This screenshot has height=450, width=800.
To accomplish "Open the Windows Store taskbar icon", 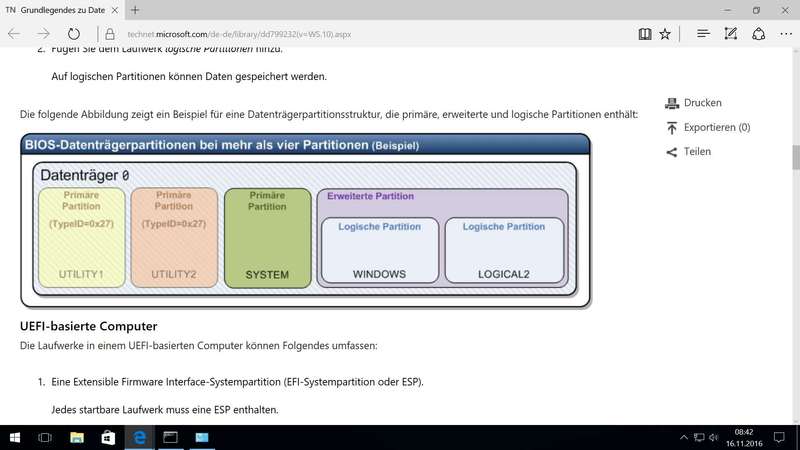I will tap(108, 438).
